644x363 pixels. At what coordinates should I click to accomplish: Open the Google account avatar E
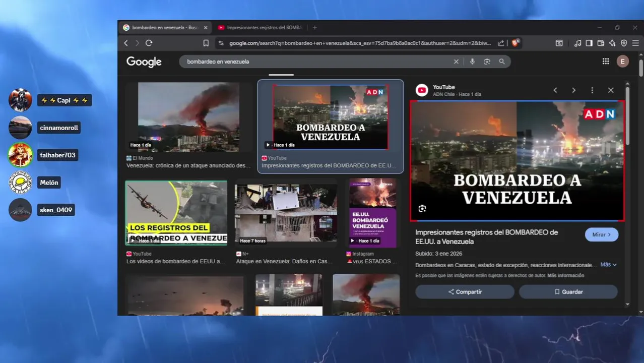point(623,62)
